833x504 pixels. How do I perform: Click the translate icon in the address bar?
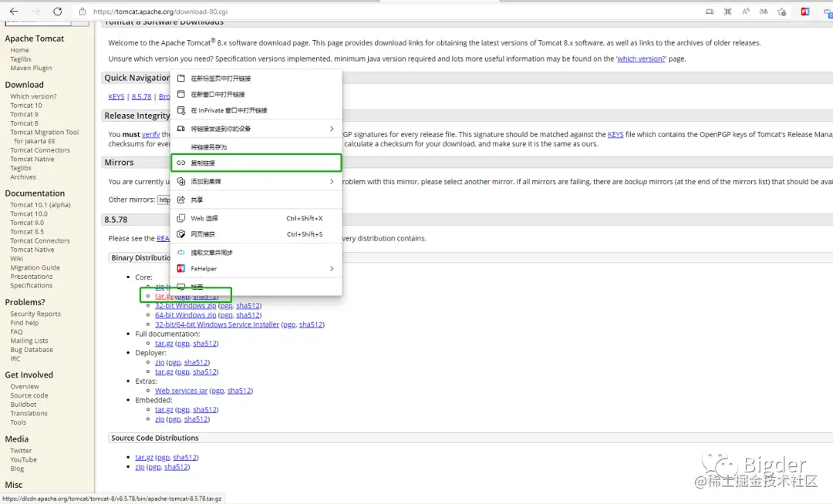(764, 11)
